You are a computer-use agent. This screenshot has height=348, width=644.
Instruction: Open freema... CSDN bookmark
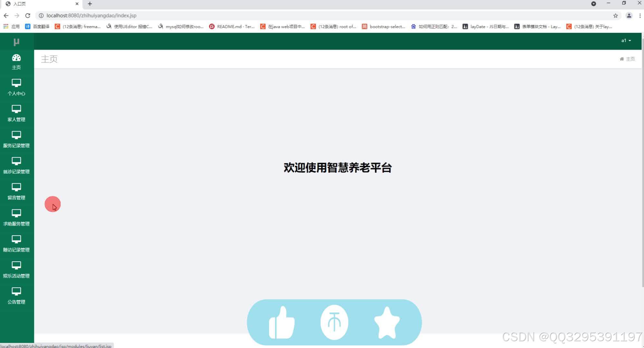click(78, 26)
